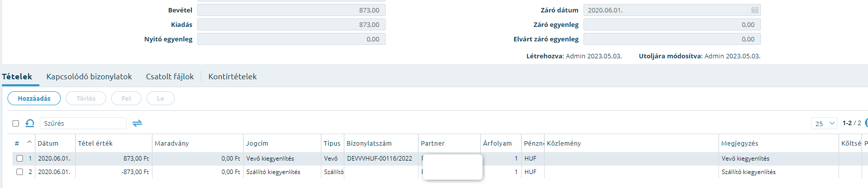The height and width of the screenshot is (188, 868).
Task: Check the checkbox for row 2
Action: [19, 172]
